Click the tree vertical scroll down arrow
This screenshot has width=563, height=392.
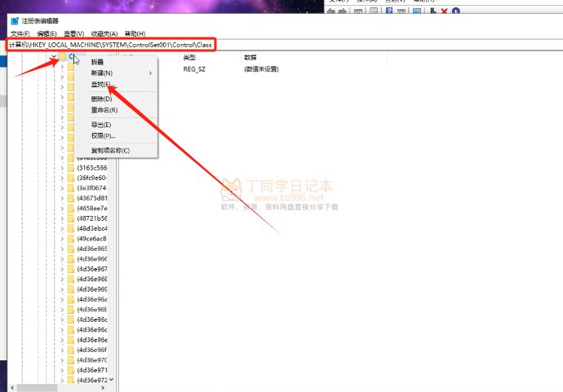pos(111,380)
